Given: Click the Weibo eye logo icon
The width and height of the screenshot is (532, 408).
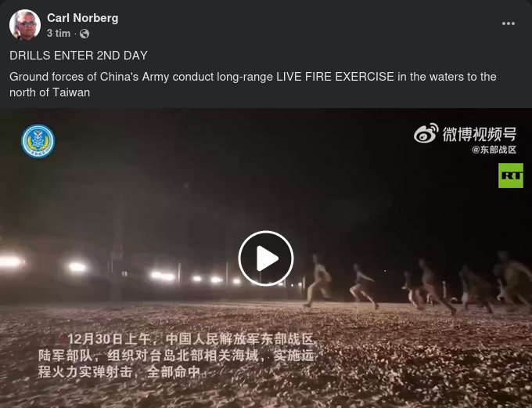Looking at the screenshot, I should (426, 133).
